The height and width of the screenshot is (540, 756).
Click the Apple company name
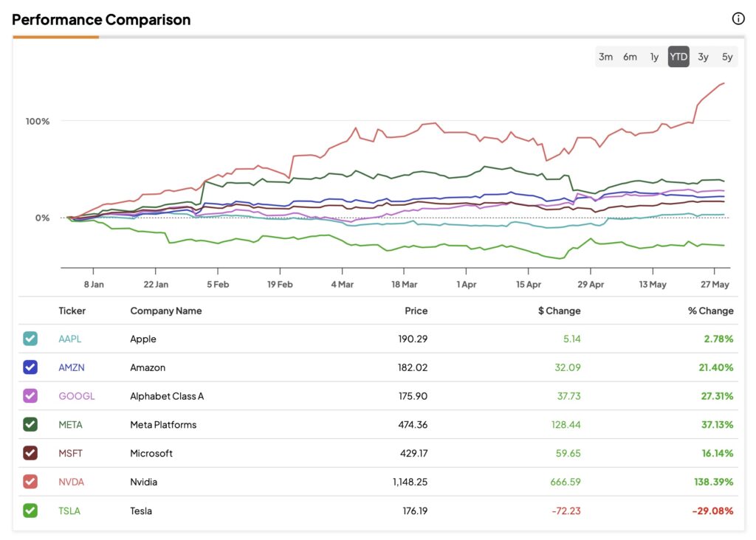tap(143, 339)
